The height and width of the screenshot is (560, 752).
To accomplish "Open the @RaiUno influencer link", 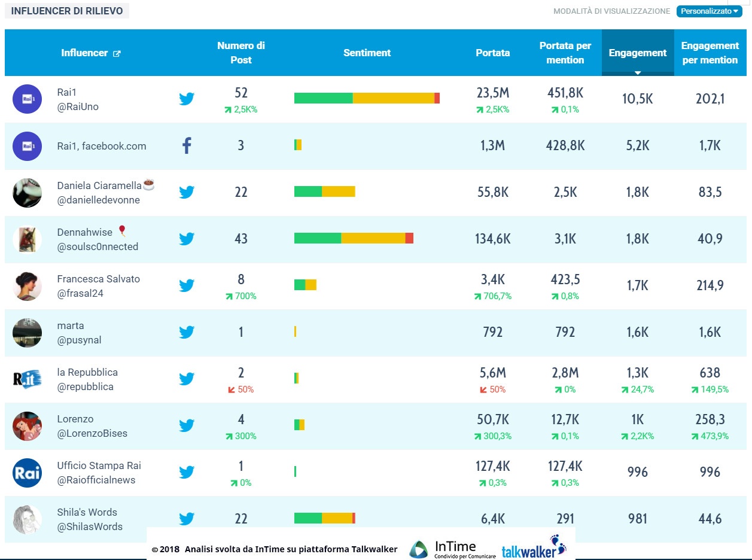I will point(78,106).
